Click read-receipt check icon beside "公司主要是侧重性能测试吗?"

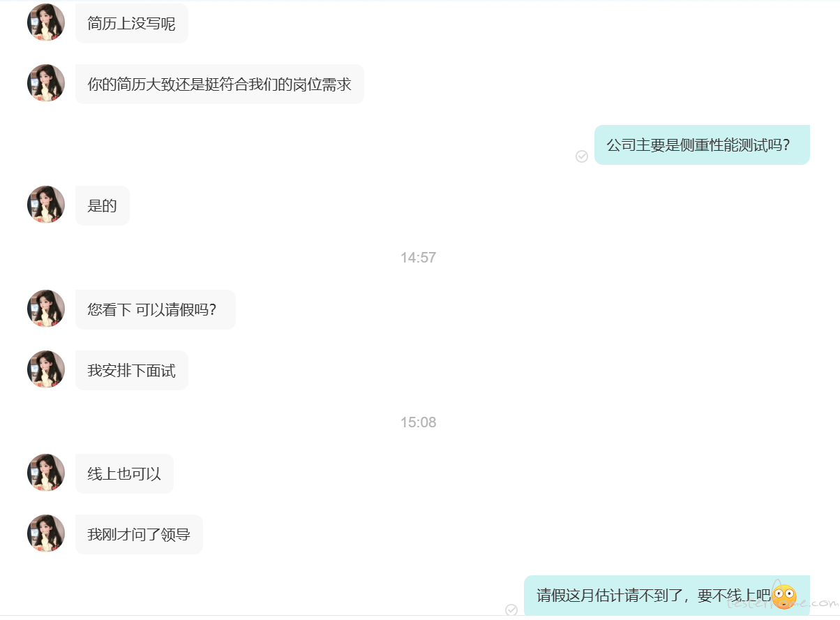tap(582, 156)
